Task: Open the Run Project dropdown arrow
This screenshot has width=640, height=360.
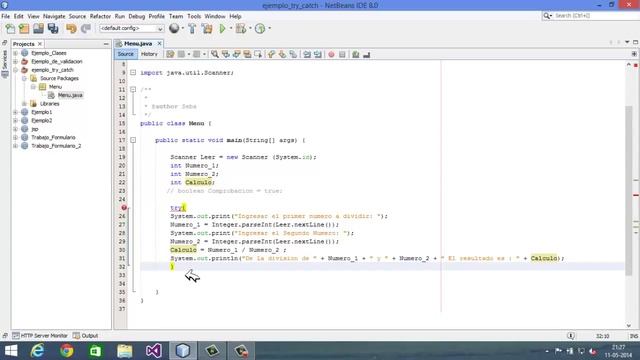Action: 231,28
